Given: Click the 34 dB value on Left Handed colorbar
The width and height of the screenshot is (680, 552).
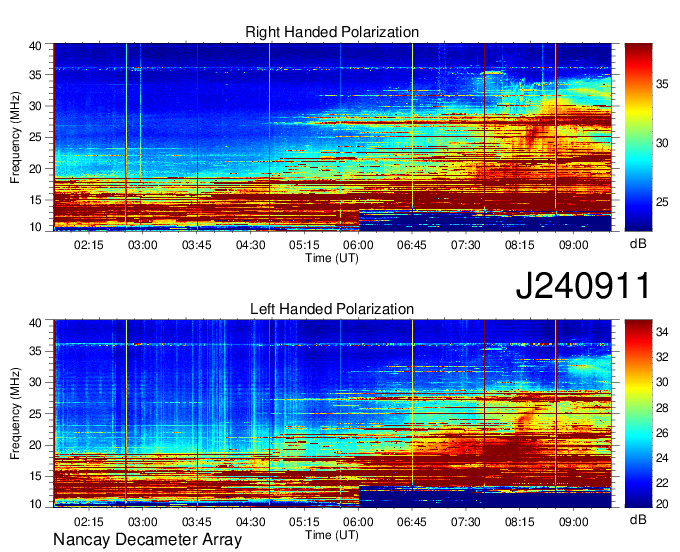Looking at the screenshot, I should (x=662, y=332).
